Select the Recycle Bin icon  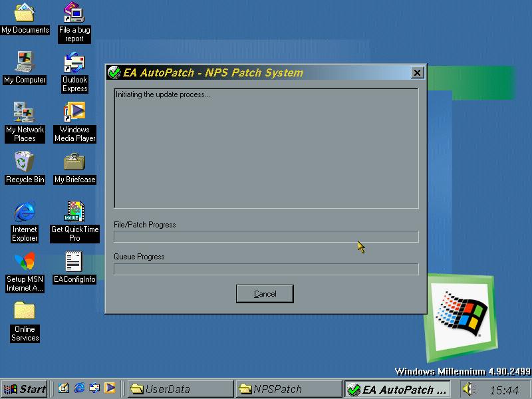(x=25, y=163)
